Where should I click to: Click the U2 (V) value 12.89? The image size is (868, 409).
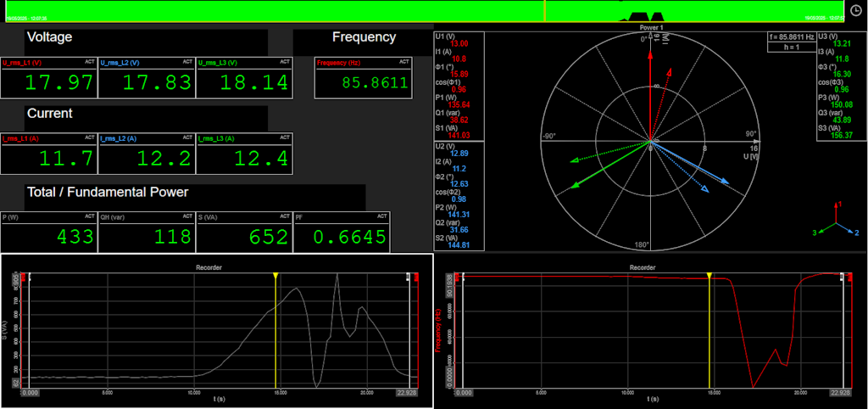[459, 154]
